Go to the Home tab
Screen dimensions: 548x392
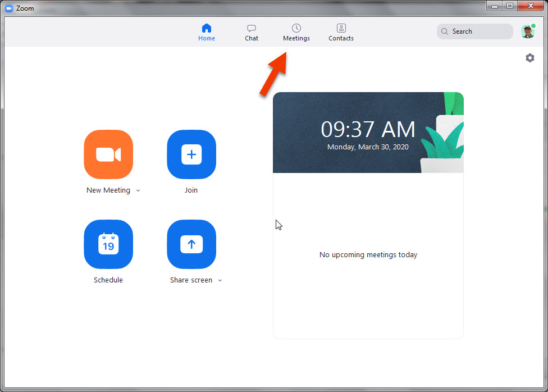tap(207, 33)
